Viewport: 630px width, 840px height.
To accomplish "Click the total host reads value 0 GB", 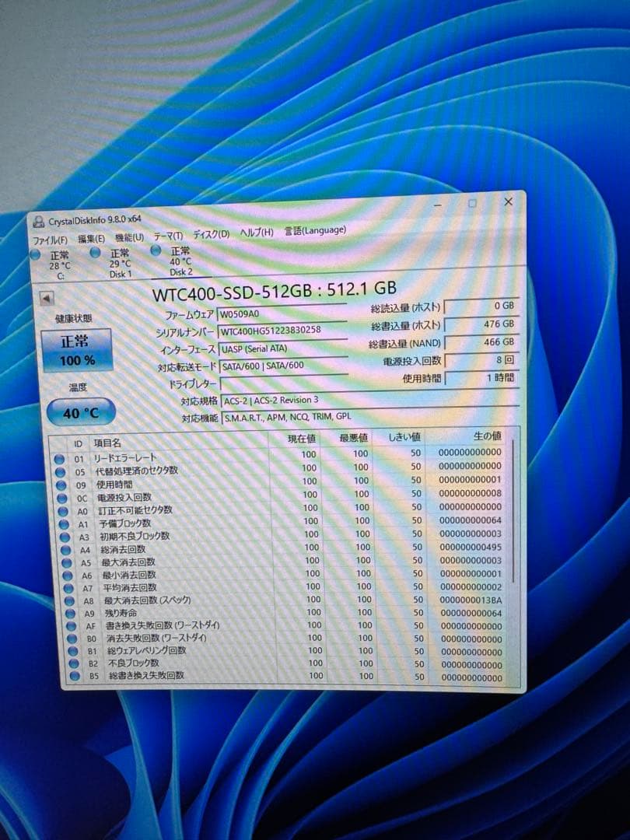I will [x=481, y=306].
